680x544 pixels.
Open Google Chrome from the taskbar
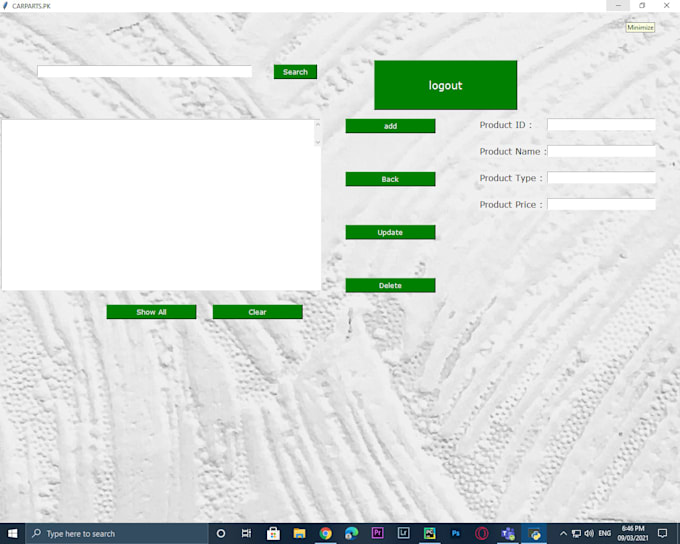coord(326,534)
